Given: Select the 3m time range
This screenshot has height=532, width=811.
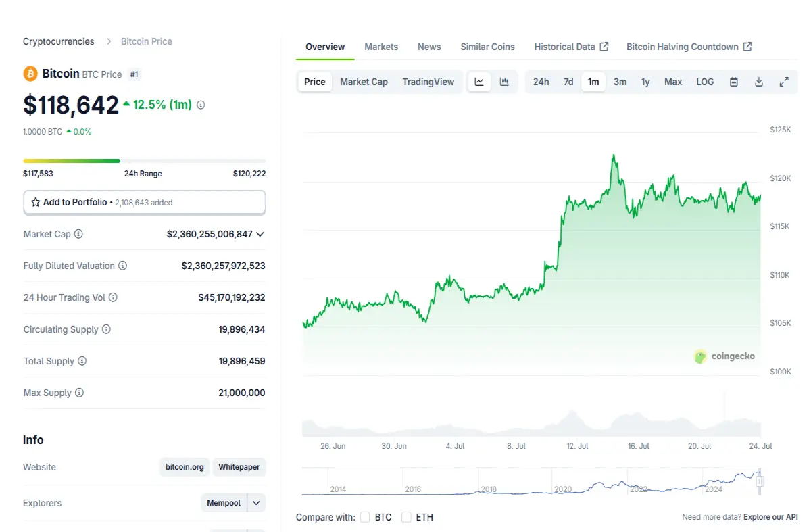Looking at the screenshot, I should (620, 82).
